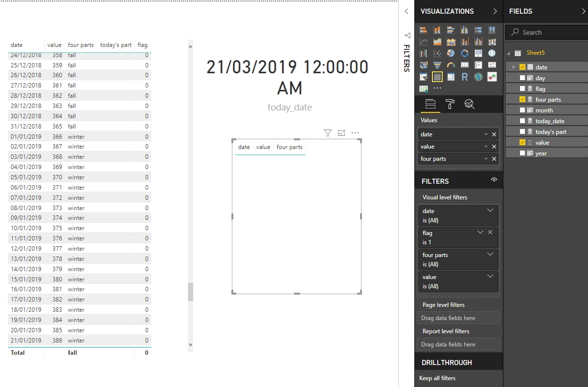Uncheck the date field checkbox

(522, 67)
